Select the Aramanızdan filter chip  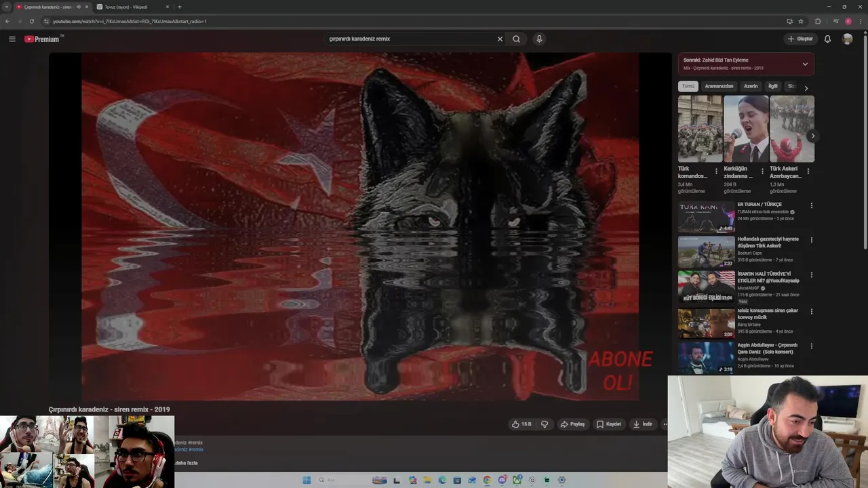[719, 86]
